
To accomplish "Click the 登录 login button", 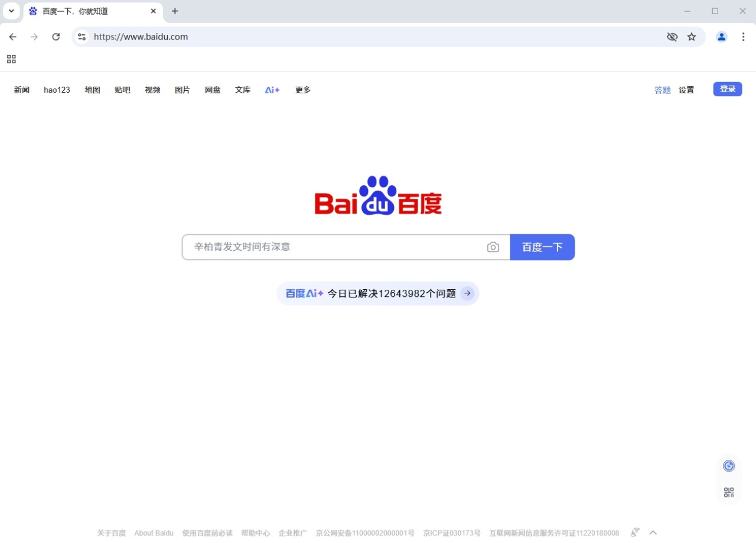I will (x=728, y=89).
